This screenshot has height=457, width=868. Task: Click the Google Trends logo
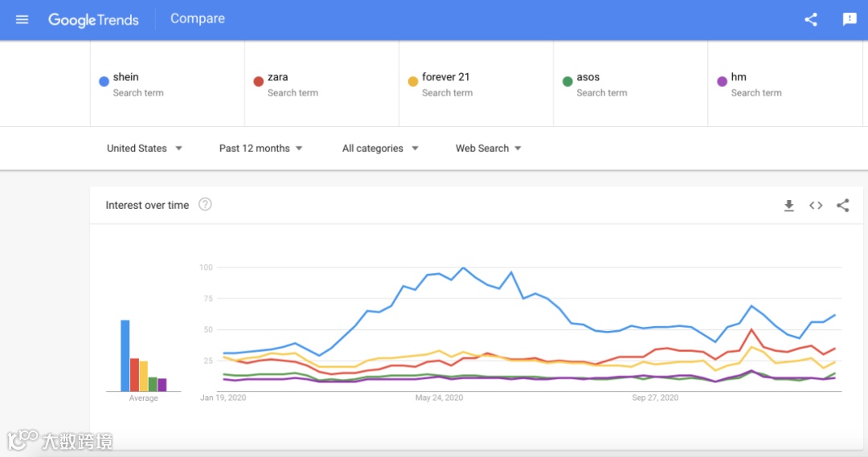[93, 19]
